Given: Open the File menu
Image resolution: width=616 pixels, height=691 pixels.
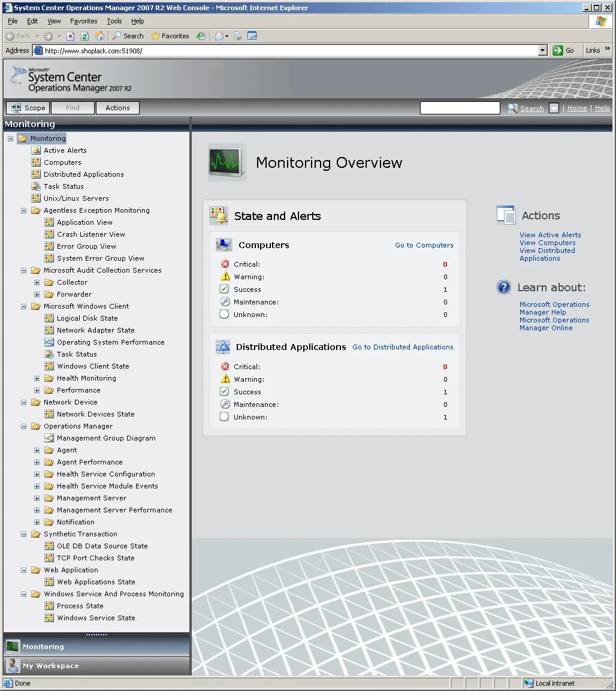Looking at the screenshot, I should tap(13, 21).
